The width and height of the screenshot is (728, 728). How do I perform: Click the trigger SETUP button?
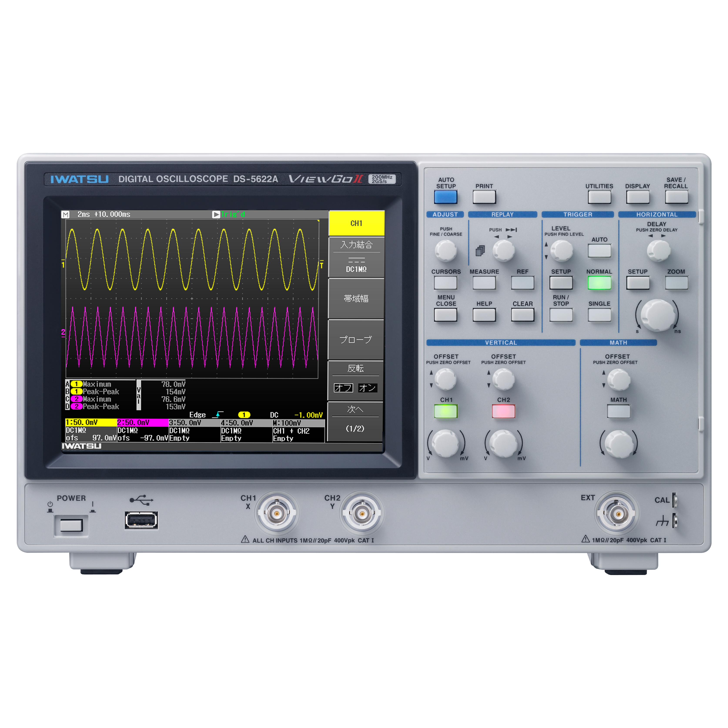pyautogui.click(x=561, y=283)
